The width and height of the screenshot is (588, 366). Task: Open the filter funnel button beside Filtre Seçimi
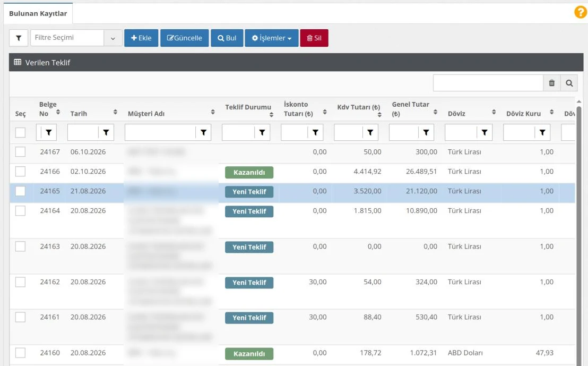pyautogui.click(x=19, y=38)
